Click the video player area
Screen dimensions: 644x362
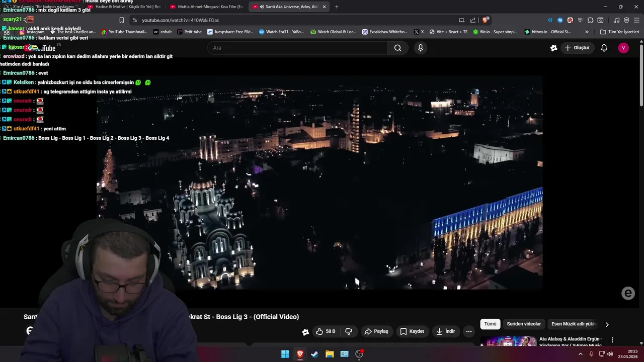(319, 183)
